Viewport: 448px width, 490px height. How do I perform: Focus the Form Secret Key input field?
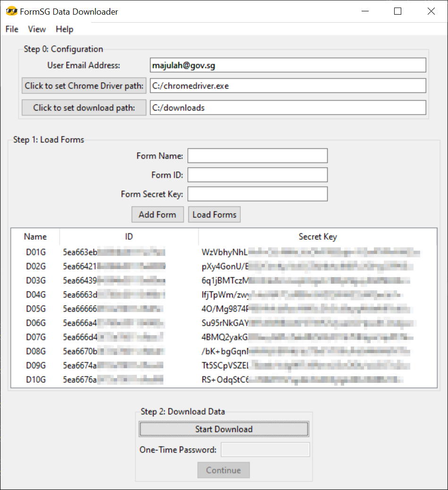[x=257, y=194]
